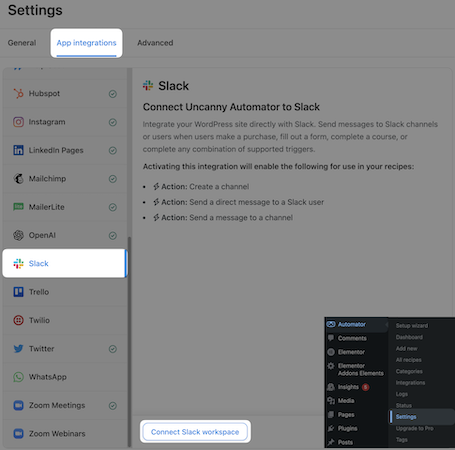The height and width of the screenshot is (450, 455).
Task: Open Status submenu item
Action: pos(404,405)
